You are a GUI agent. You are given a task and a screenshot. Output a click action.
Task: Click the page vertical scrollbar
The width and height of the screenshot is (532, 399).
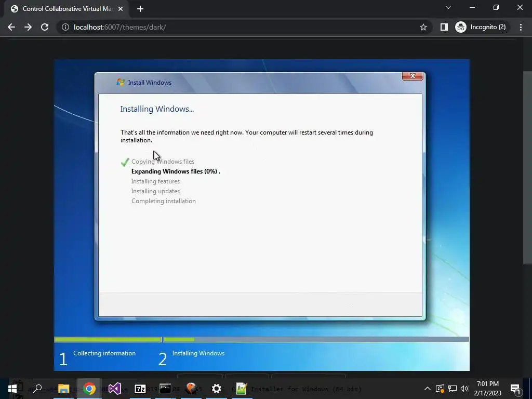tap(527, 167)
